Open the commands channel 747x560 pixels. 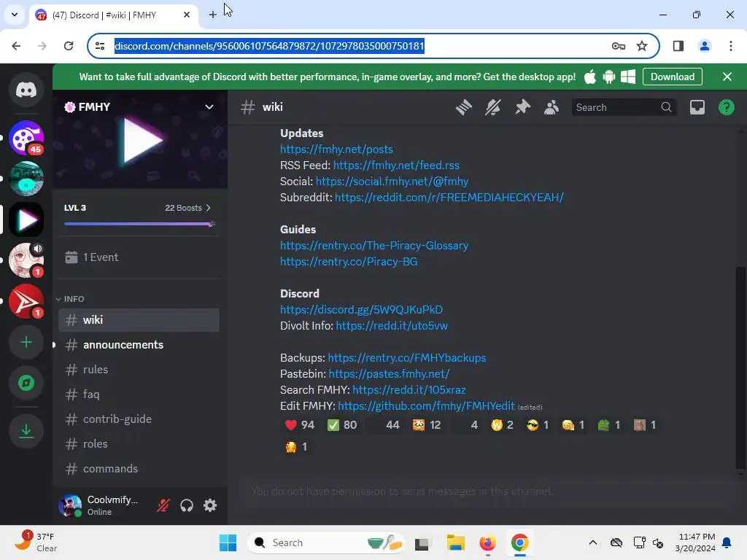coord(139,469)
